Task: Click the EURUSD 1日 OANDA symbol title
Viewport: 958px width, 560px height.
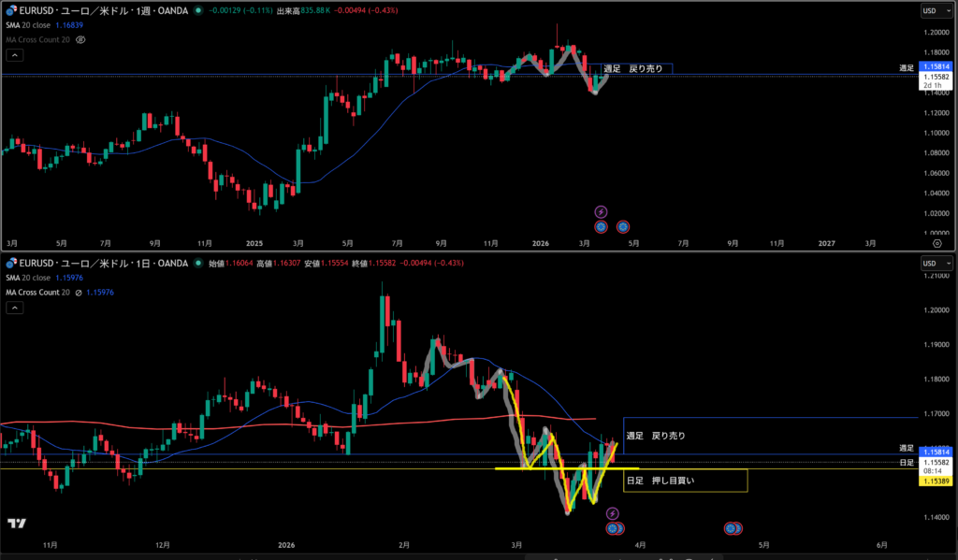Action: 103,265
